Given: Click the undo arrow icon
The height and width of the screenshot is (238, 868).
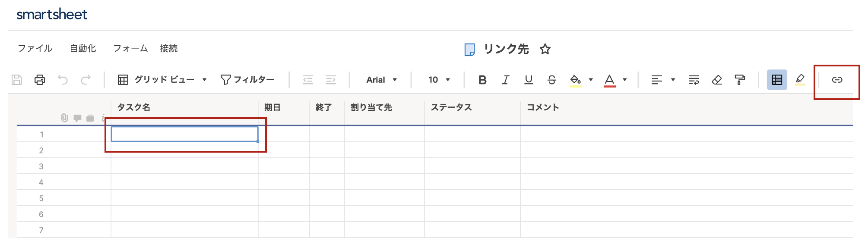Looking at the screenshot, I should [63, 80].
